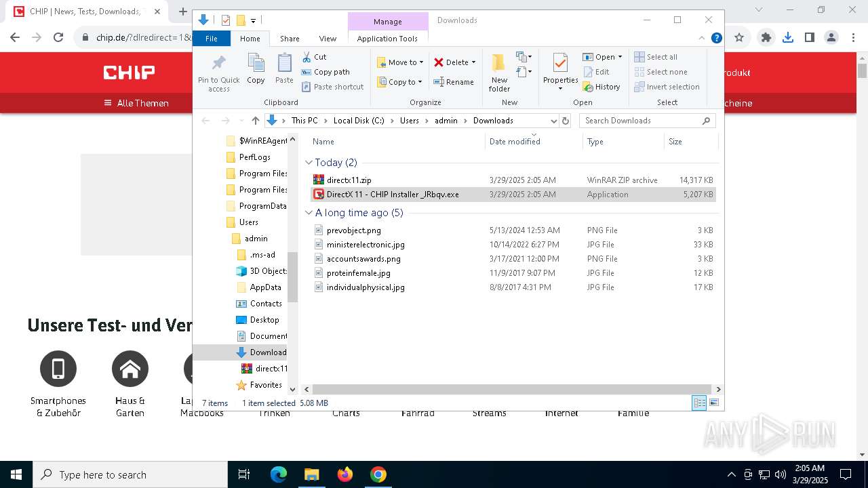
Task: Open Quick Access Toolbar customize dropdown
Action: point(253,20)
